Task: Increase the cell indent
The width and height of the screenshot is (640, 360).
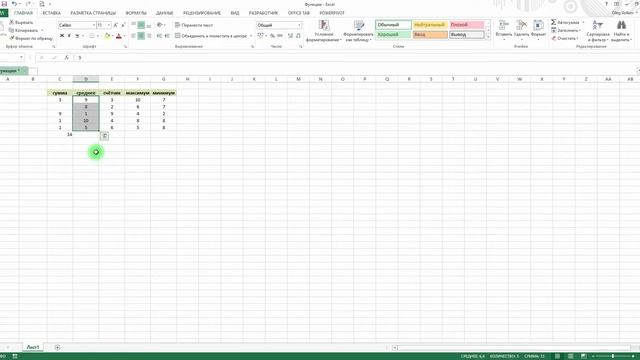Action: click(167, 36)
